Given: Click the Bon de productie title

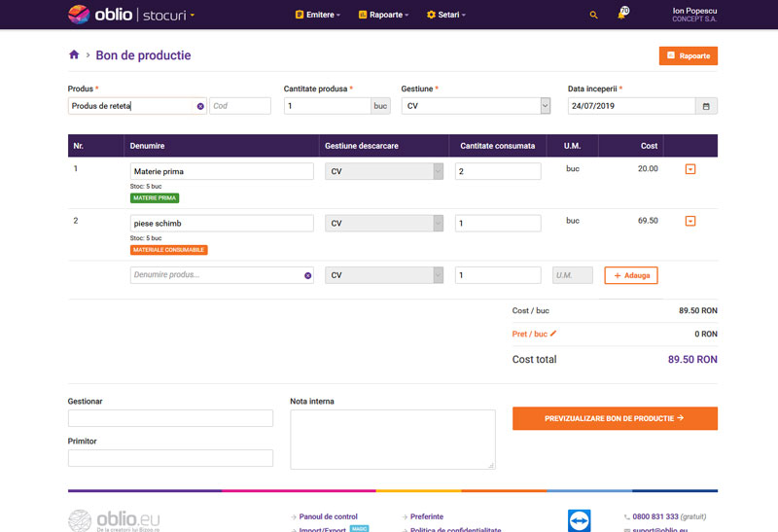Looking at the screenshot, I should pos(143,55).
